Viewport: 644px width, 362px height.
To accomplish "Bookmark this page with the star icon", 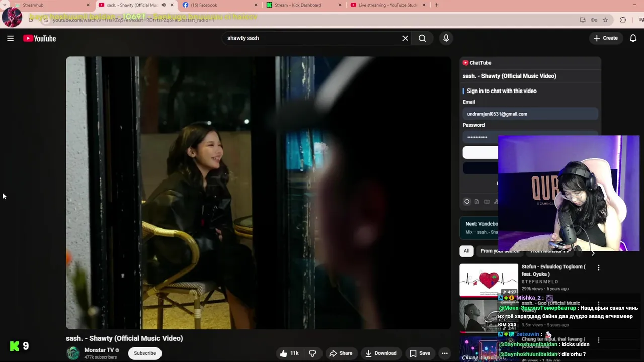I will click(605, 20).
